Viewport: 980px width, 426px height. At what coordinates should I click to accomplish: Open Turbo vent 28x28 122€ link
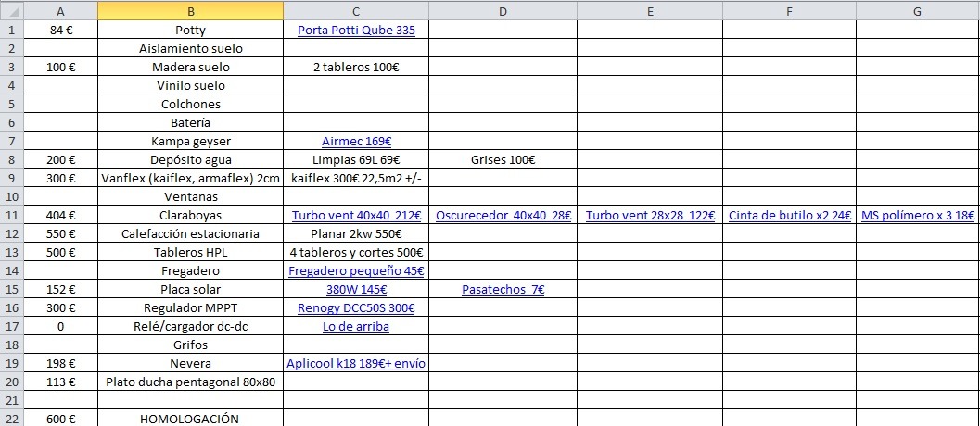(x=650, y=216)
